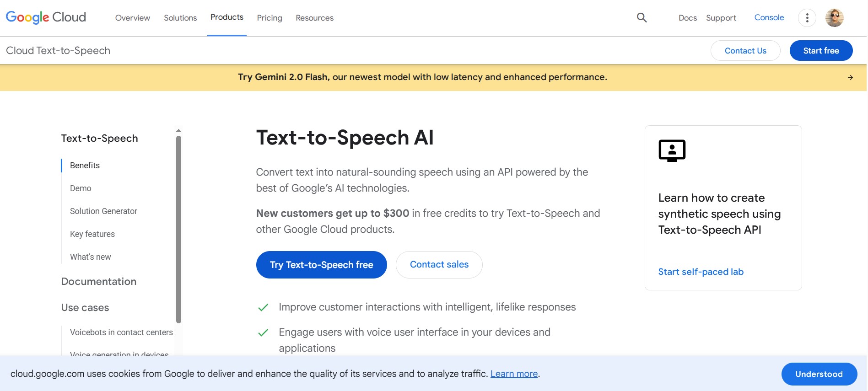Click the sidebar vertical scrollbar

(178, 229)
